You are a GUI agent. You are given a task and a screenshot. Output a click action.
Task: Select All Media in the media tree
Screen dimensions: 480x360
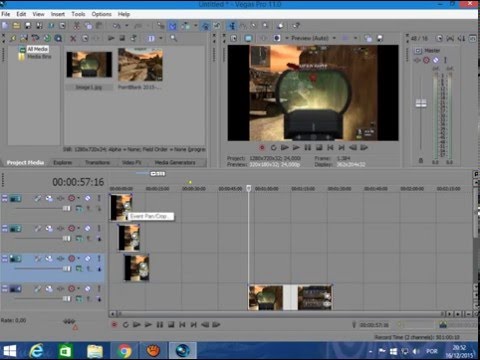tap(38, 49)
